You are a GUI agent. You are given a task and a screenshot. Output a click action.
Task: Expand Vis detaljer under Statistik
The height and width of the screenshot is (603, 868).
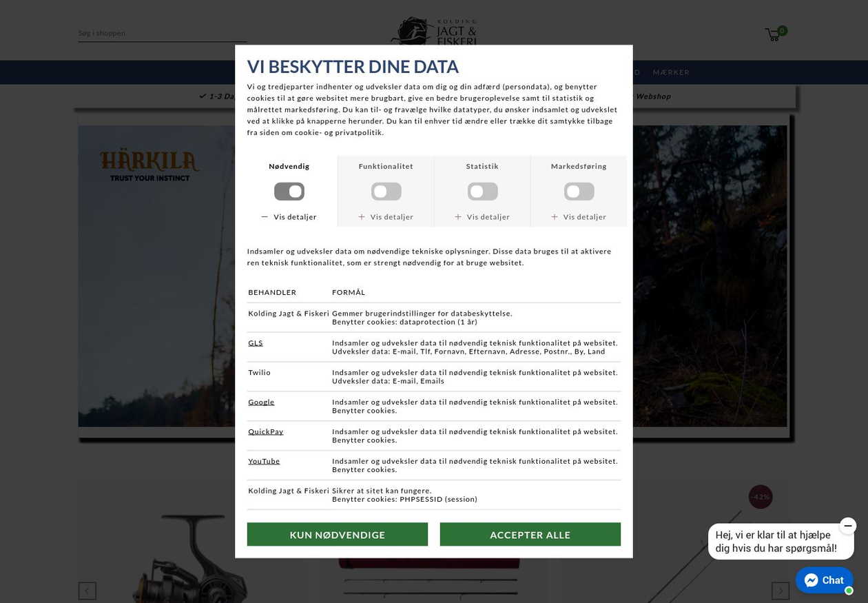482,217
